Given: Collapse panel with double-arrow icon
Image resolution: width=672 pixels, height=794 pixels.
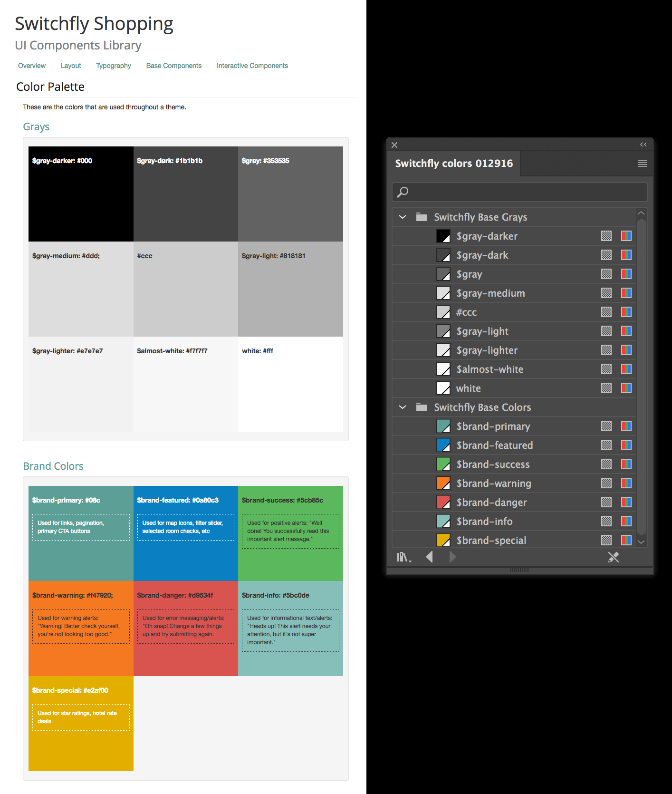Looking at the screenshot, I should pyautogui.click(x=643, y=145).
